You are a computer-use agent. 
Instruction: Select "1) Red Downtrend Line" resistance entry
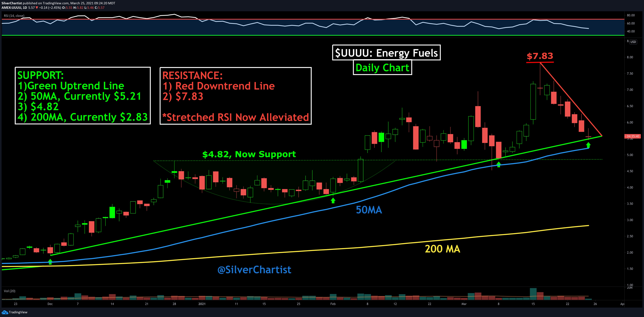219,86
